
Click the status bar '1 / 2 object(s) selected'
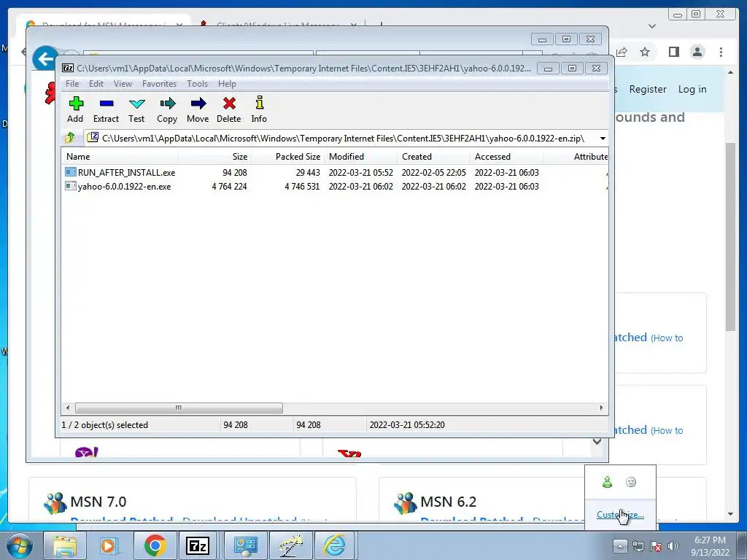[x=105, y=425]
